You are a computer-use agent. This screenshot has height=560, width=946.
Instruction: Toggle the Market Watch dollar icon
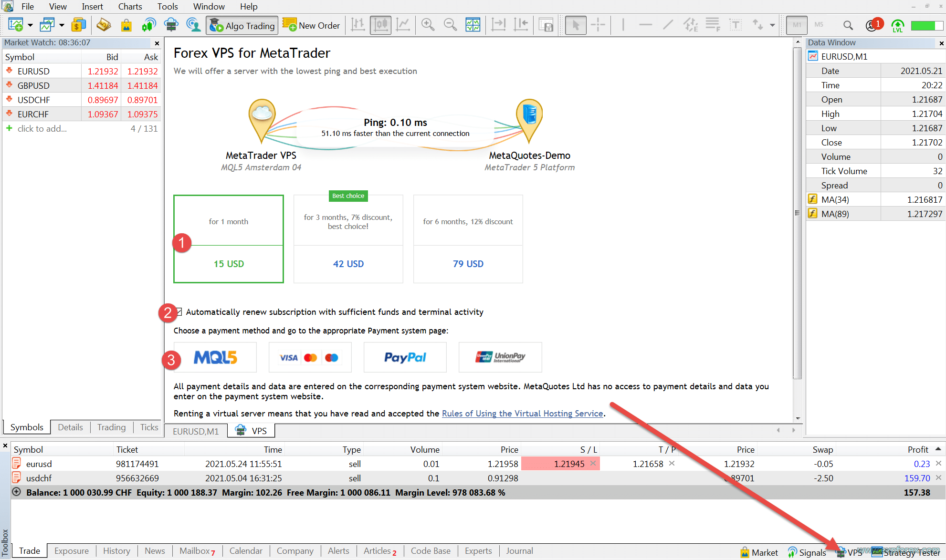pyautogui.click(x=78, y=25)
